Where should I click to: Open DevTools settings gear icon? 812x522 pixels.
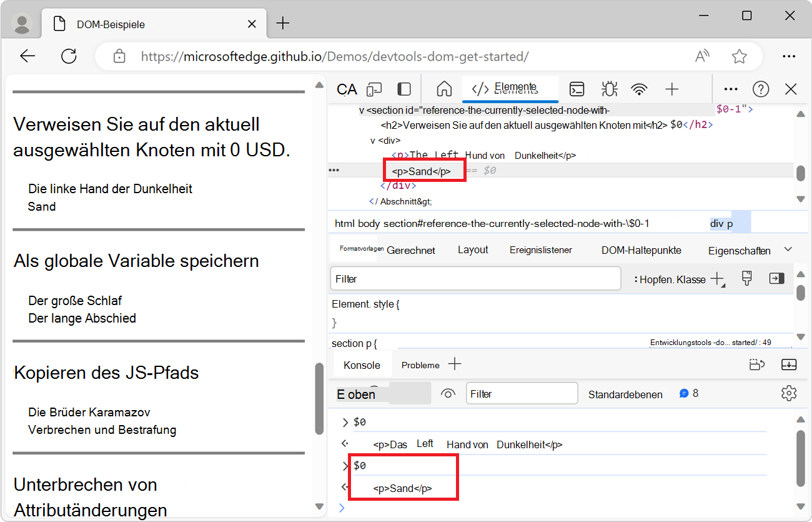click(789, 393)
